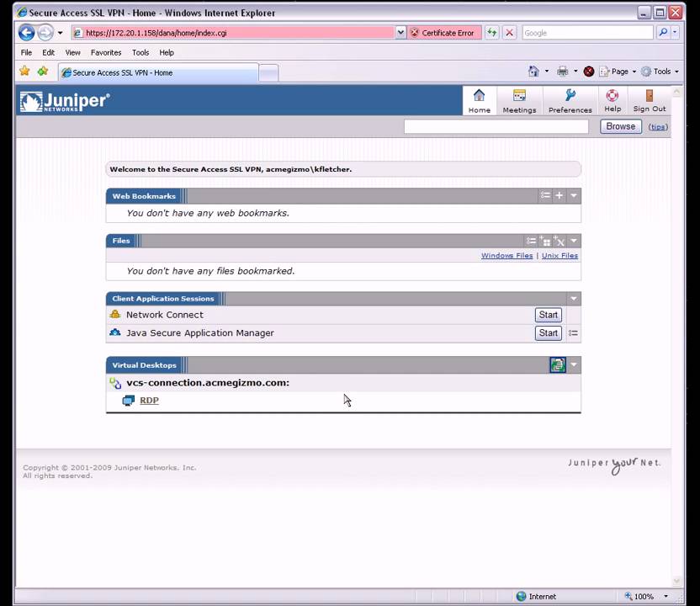Select the Secure Access SSL VPN tab

tap(158, 72)
